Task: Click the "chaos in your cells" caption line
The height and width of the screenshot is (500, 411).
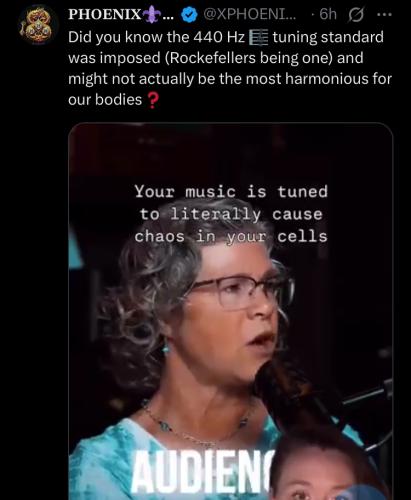Action: tap(231, 237)
